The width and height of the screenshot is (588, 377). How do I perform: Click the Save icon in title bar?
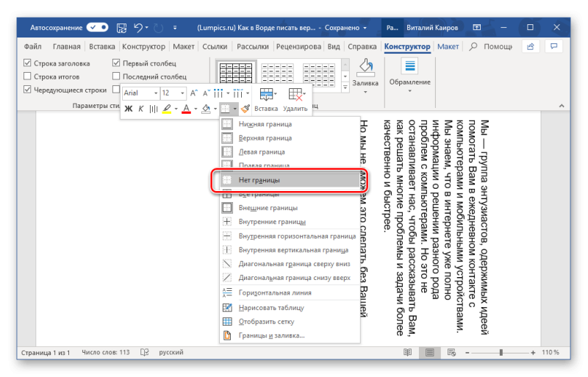tap(121, 28)
